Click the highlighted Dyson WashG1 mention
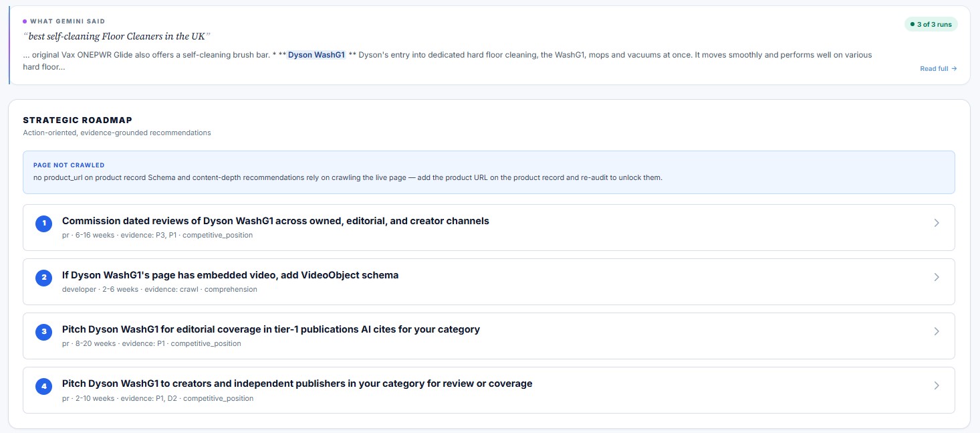980x433 pixels. pyautogui.click(x=316, y=55)
